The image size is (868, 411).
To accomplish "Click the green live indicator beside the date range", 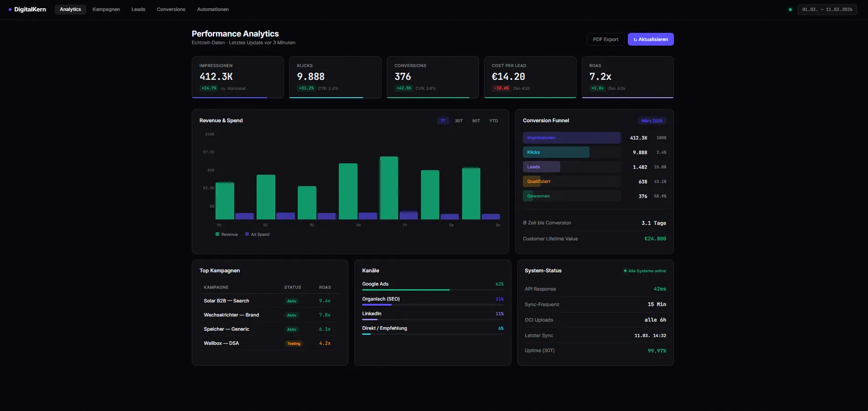I will 789,9.
